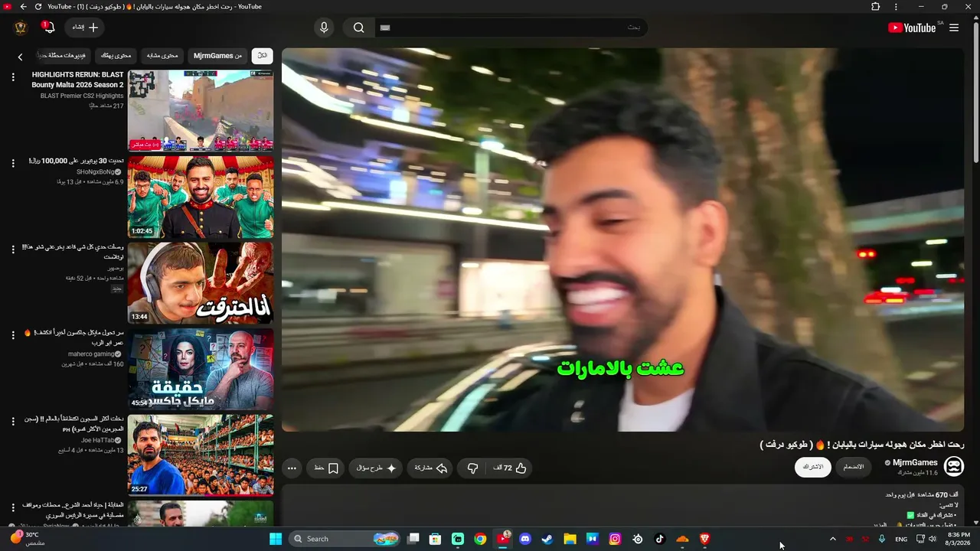Dislike the video with thumbs-down
This screenshot has height=551, width=980.
[x=473, y=468]
